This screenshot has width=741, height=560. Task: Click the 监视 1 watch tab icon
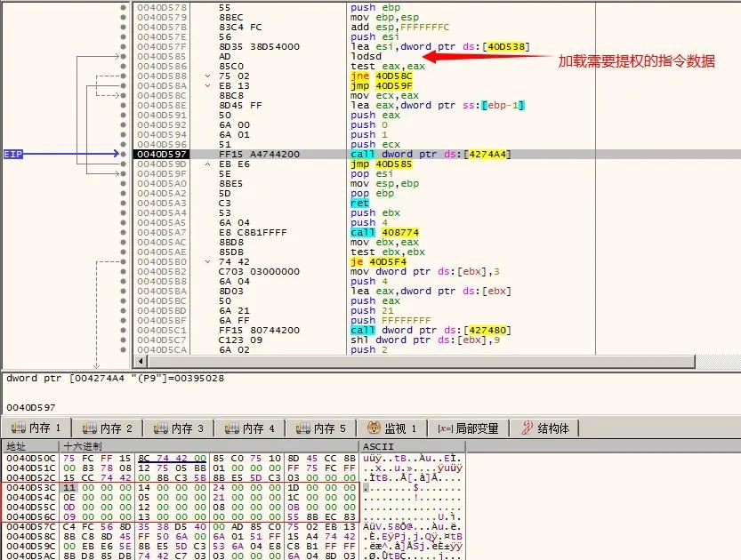[375, 428]
